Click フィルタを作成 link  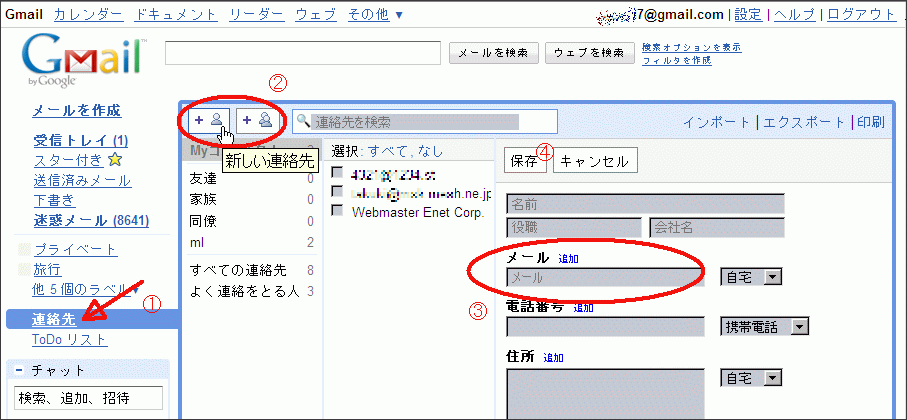pos(677,60)
